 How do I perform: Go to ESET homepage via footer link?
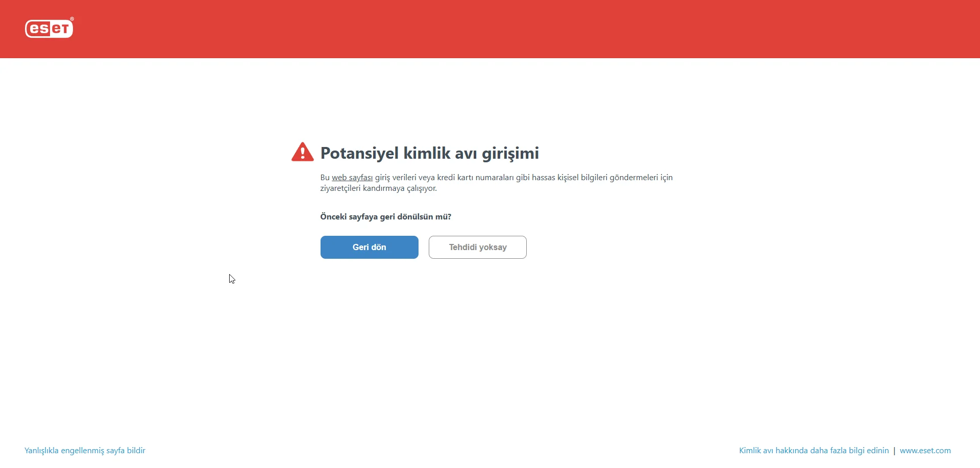(x=925, y=450)
